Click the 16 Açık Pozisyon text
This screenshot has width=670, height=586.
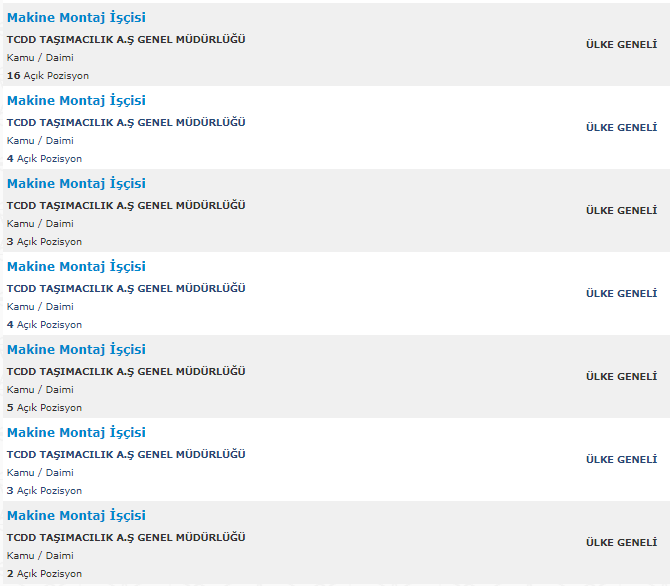48,76
